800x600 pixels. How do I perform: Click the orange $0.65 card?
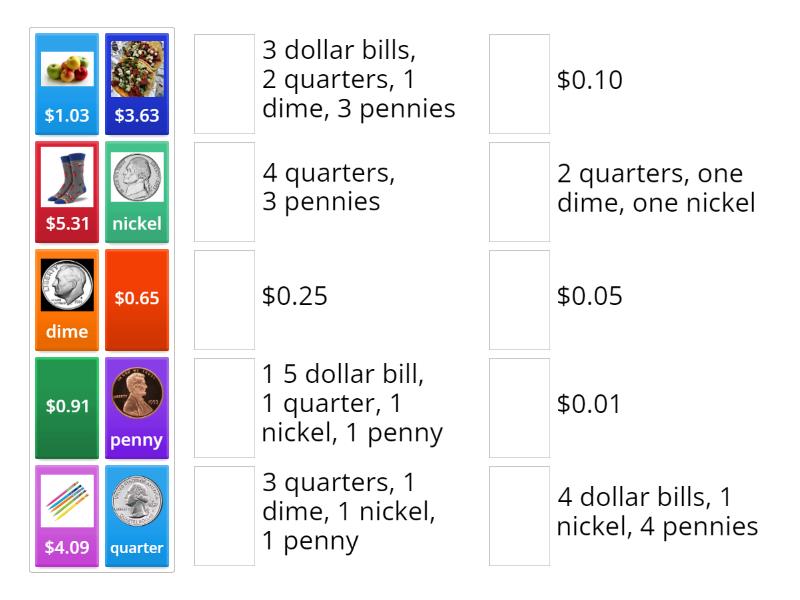coord(137,300)
